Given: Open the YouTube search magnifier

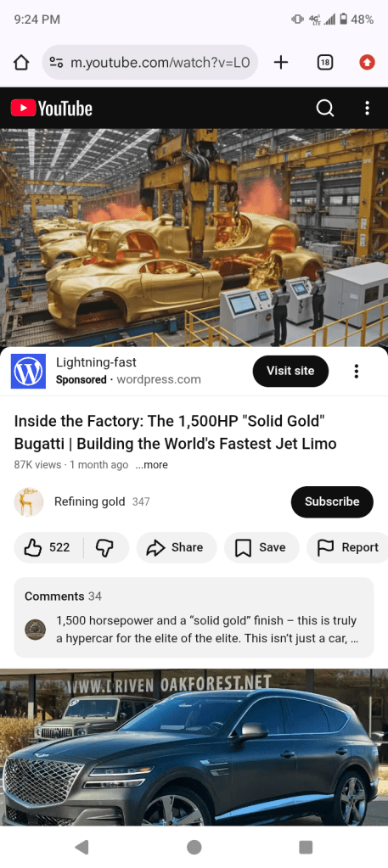Looking at the screenshot, I should click(x=325, y=108).
